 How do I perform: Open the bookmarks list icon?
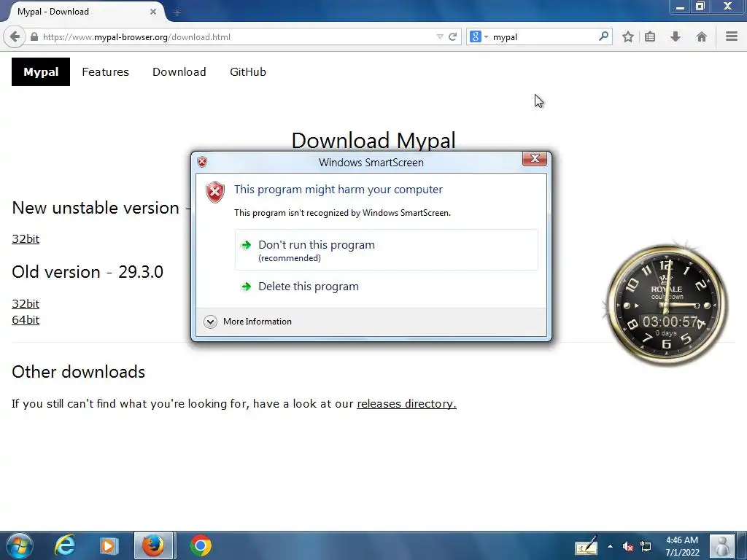tap(650, 36)
